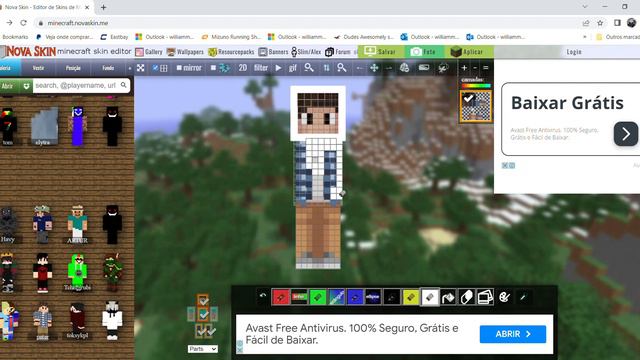Screen dimensions: 640x360
Task: Open the Abrir dropdown arrow
Action: tap(27, 86)
